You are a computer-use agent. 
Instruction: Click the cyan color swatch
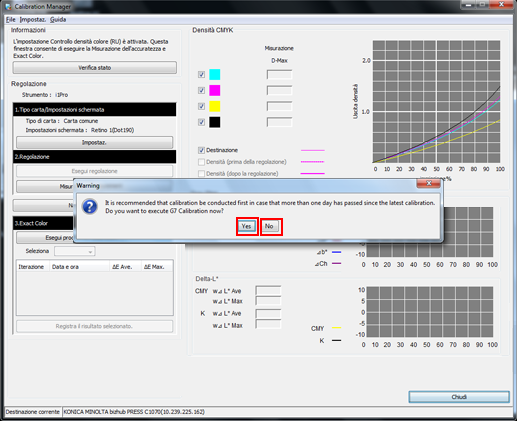[x=215, y=74]
